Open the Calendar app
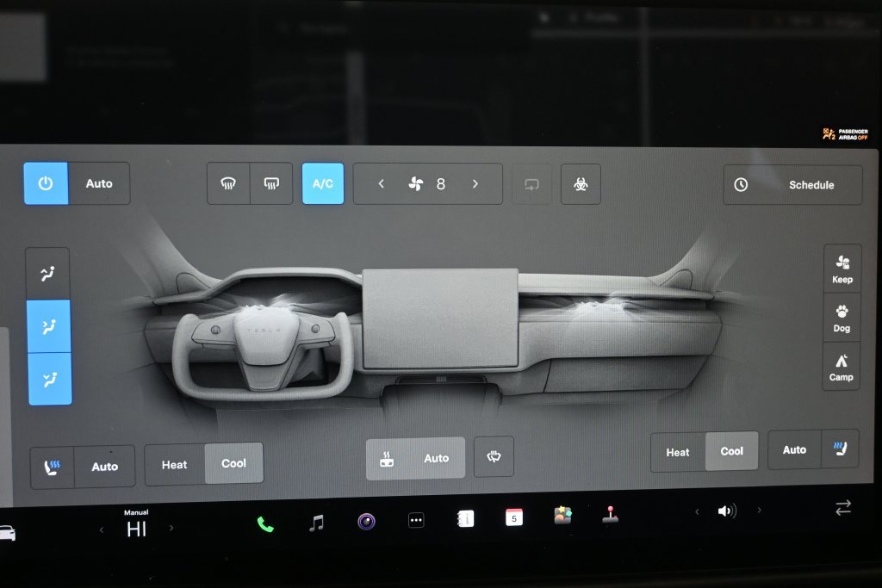 point(513,517)
